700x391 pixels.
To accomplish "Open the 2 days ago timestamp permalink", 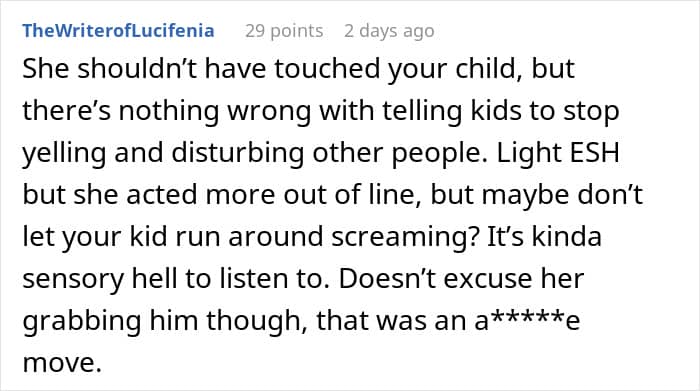I will pyautogui.click(x=389, y=31).
